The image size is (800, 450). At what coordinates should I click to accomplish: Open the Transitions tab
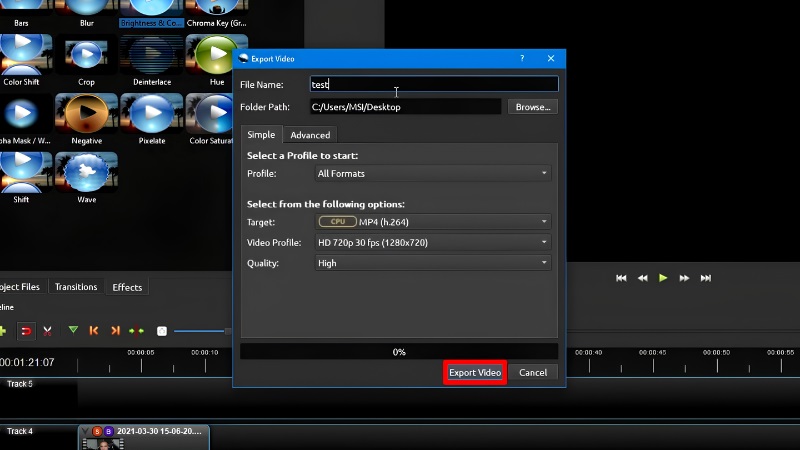76,287
